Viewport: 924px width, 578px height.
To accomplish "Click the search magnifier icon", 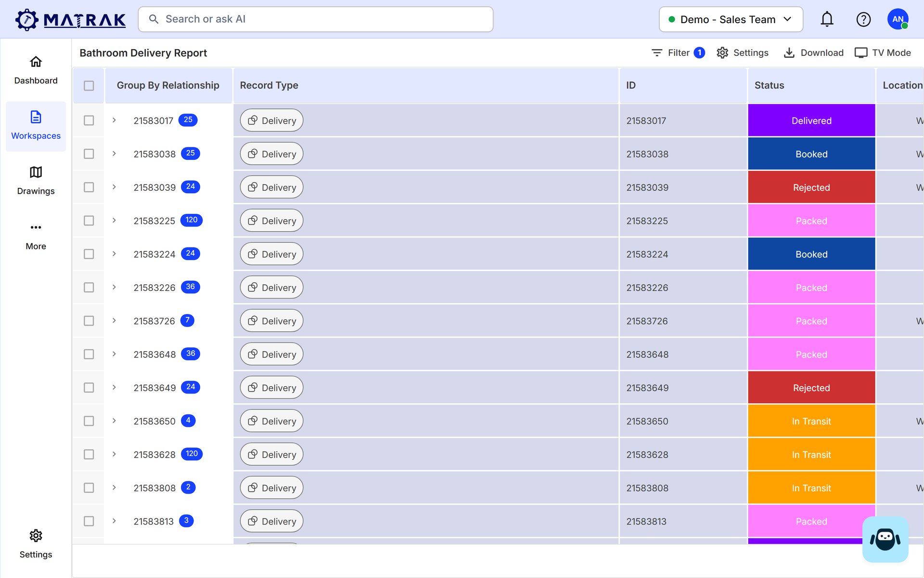I will [x=154, y=19].
